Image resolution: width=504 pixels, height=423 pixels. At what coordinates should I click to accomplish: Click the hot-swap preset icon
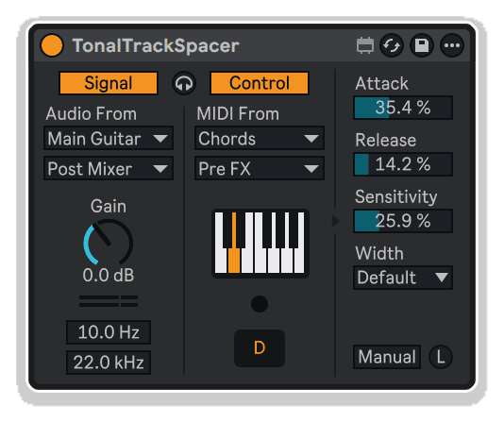392,45
